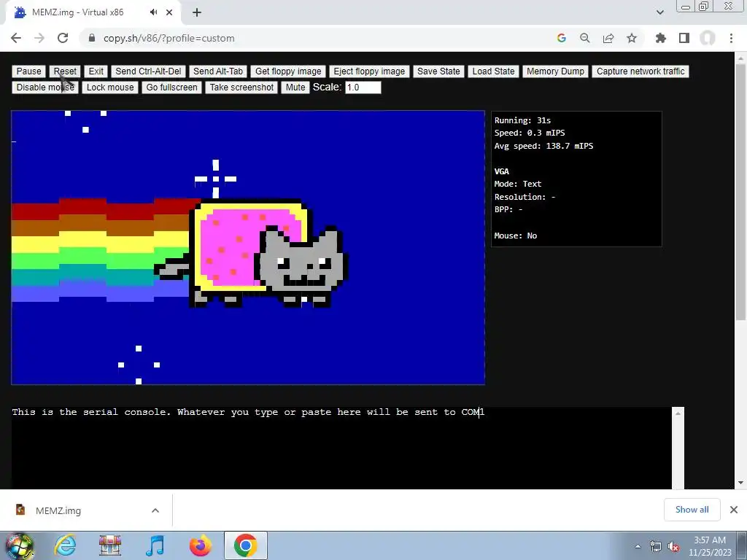The height and width of the screenshot is (560, 747).
Task: Click the address bar URL
Action: [x=169, y=38]
